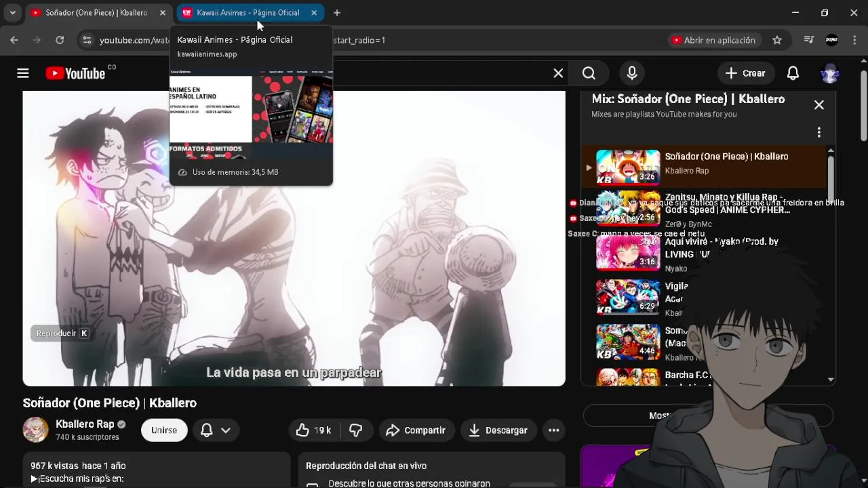
Task: Start voice search with the microphone
Action: 632,73
